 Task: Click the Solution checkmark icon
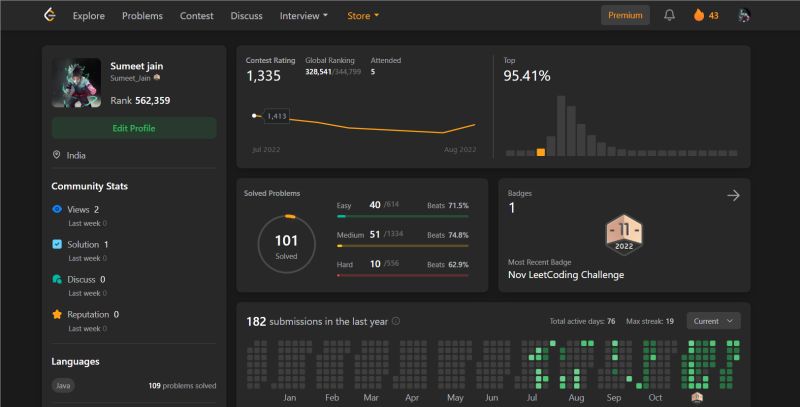coord(57,244)
